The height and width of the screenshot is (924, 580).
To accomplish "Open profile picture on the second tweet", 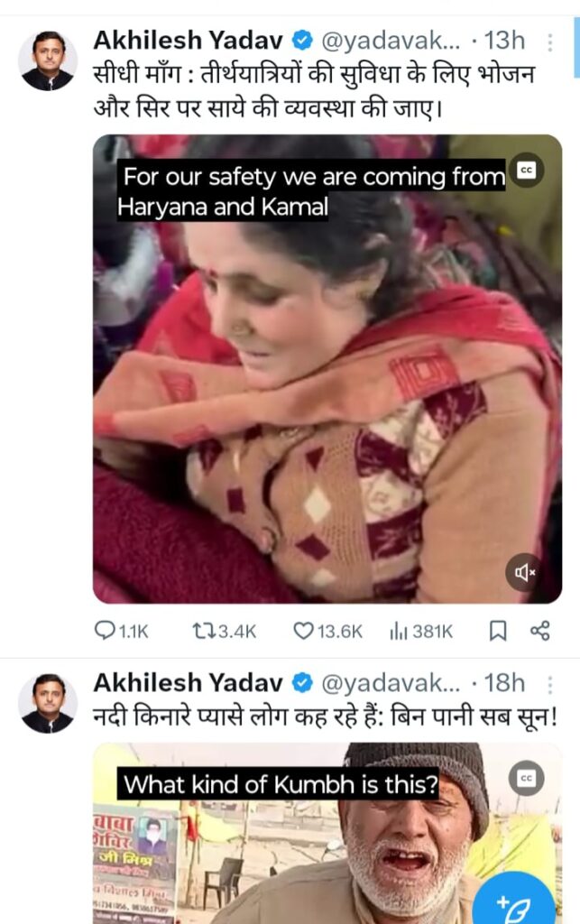I will pyautogui.click(x=47, y=703).
